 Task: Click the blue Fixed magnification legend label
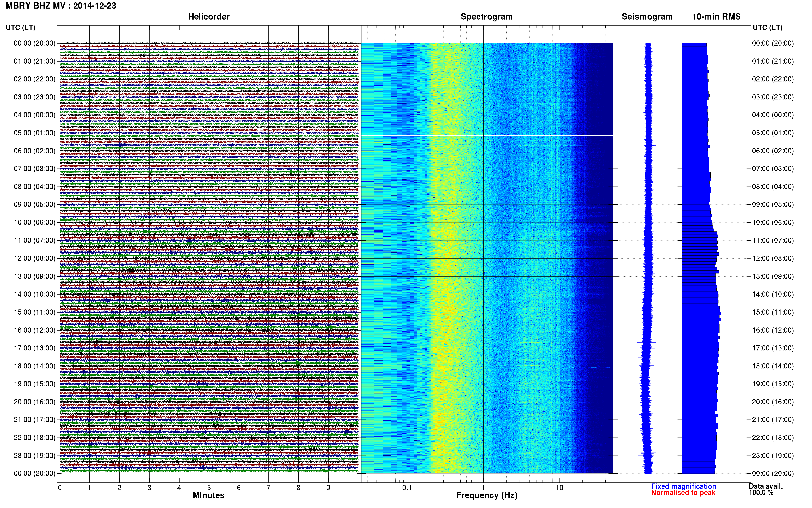pyautogui.click(x=684, y=486)
